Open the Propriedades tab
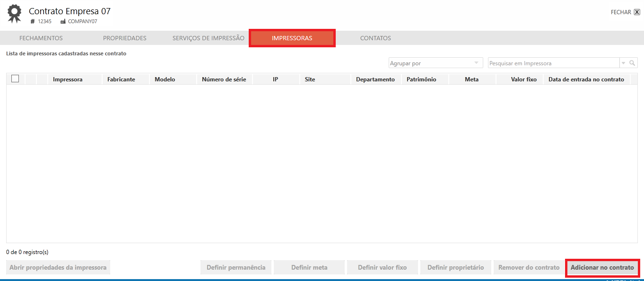 point(125,38)
